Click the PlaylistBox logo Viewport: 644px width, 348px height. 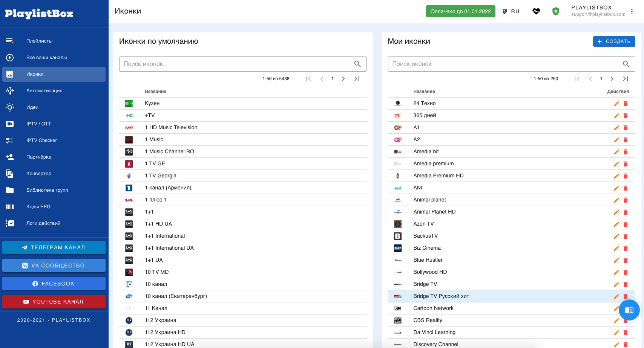pyautogui.click(x=39, y=14)
